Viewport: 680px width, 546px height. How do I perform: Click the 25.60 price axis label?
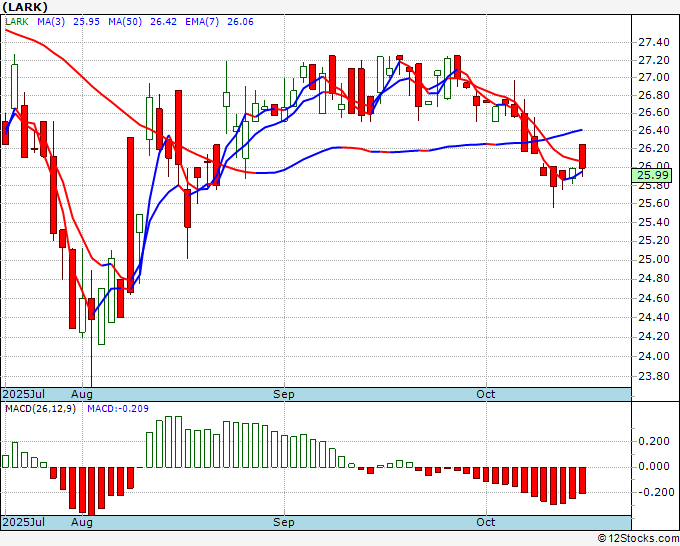[x=654, y=203]
